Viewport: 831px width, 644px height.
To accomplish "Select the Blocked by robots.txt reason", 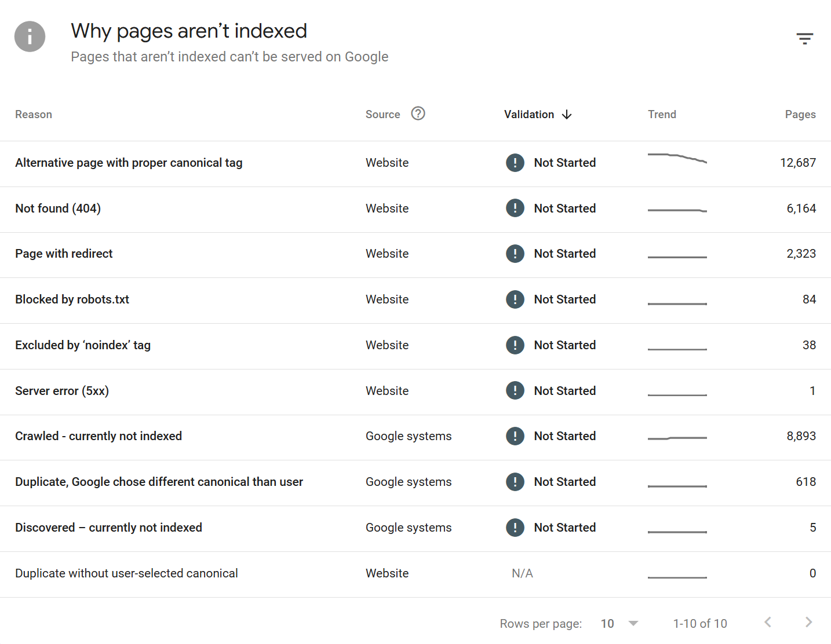I will (72, 299).
